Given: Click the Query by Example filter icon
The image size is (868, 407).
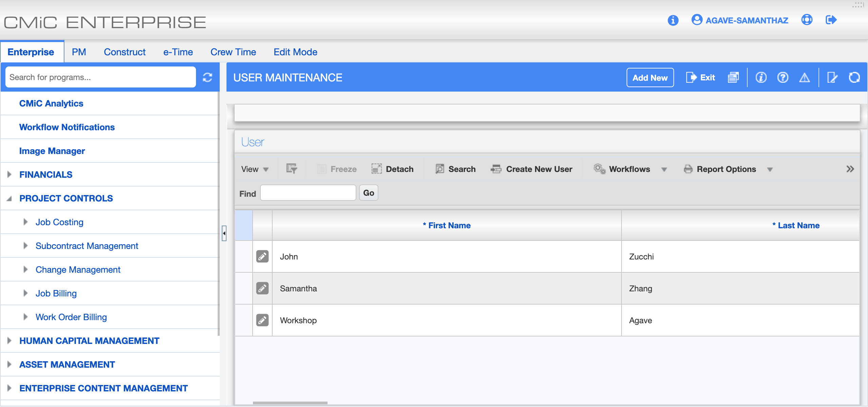Looking at the screenshot, I should (292, 169).
